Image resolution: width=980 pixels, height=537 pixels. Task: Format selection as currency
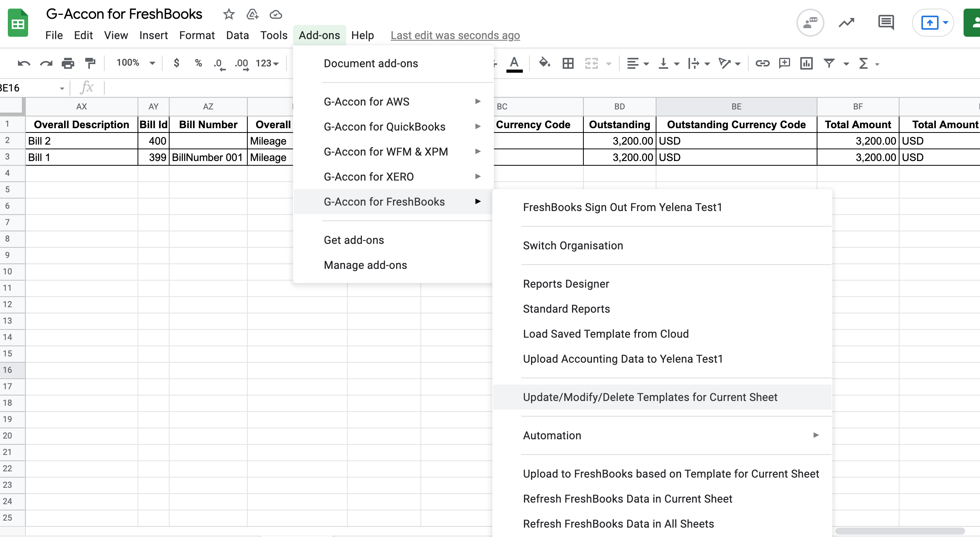[x=177, y=63]
